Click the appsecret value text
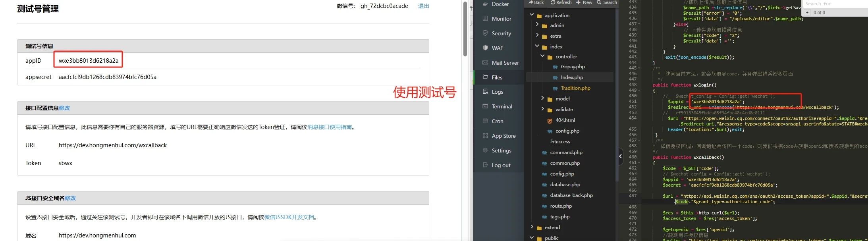The height and width of the screenshot is (241, 868). 108,77
